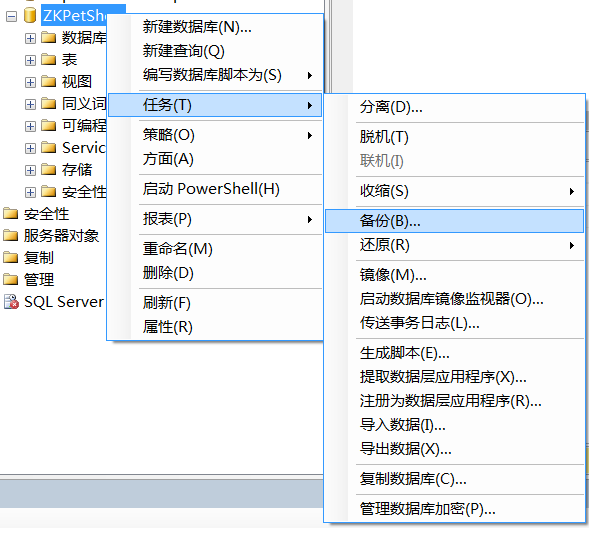Choose 生成脚本(E)... menu item

click(455, 353)
